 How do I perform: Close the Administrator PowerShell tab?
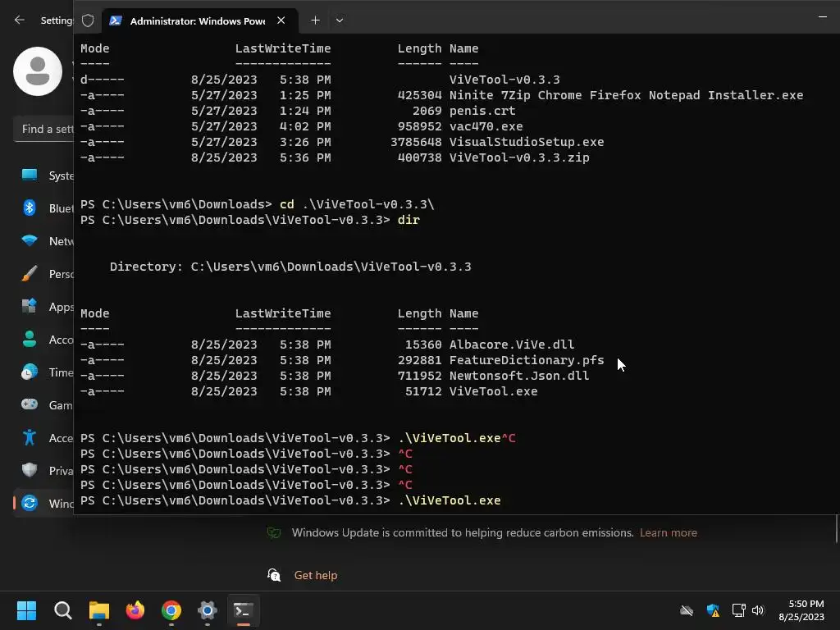click(x=281, y=21)
